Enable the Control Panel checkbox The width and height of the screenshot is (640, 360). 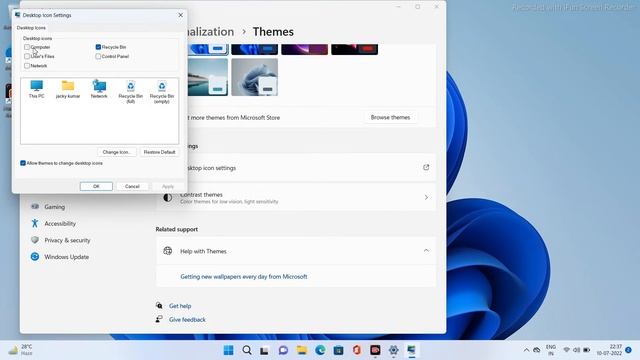click(x=98, y=56)
